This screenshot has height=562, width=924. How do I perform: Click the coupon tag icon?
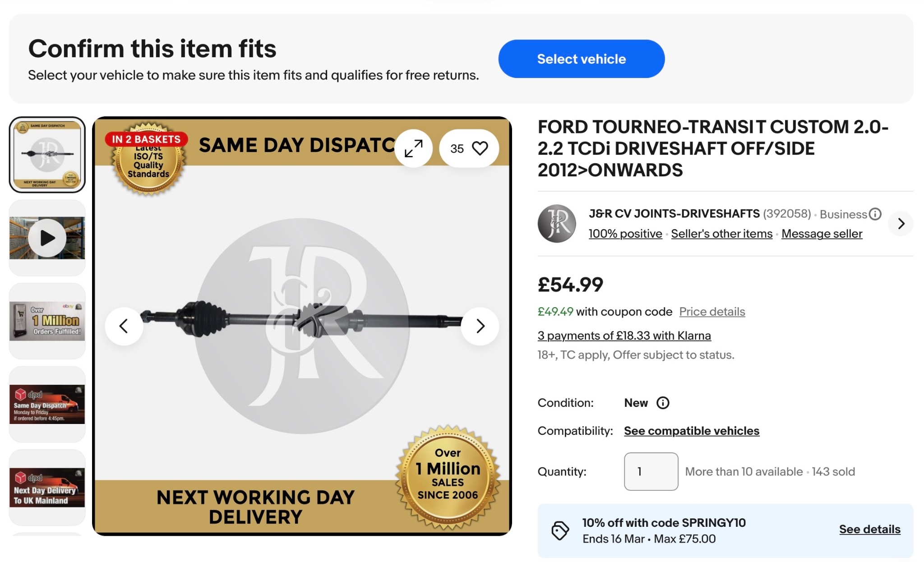point(560,530)
